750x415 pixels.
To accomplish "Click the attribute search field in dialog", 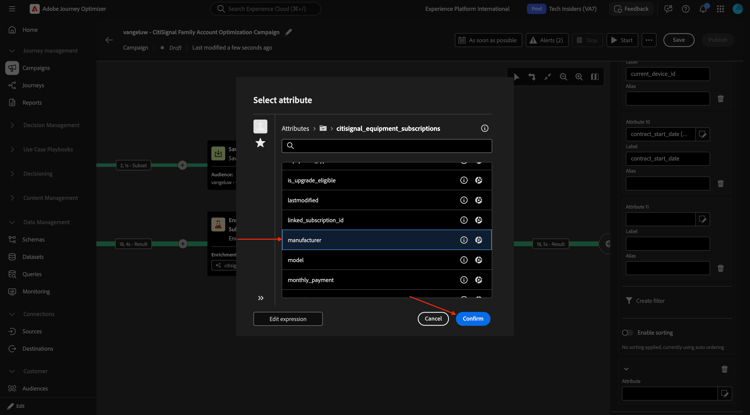I will [386, 146].
